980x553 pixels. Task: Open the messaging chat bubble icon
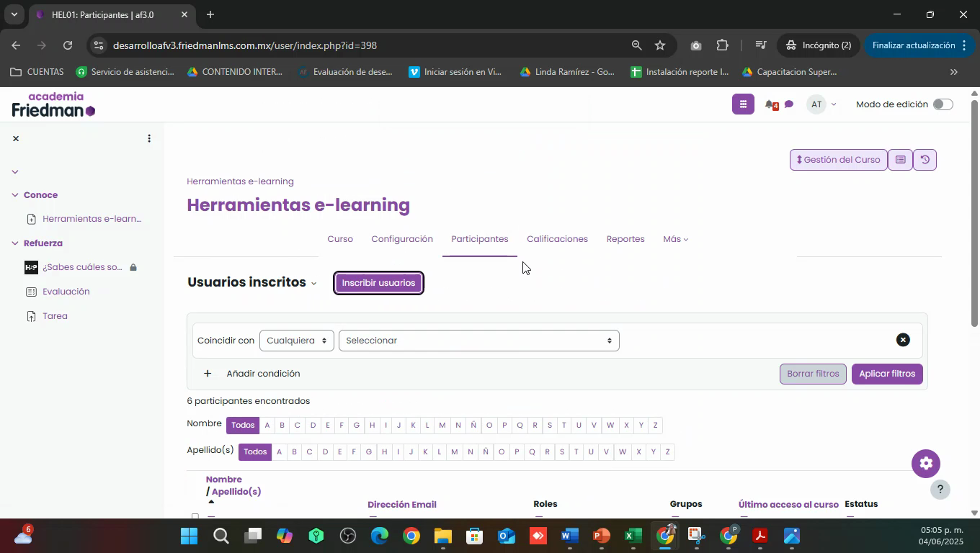[x=789, y=105]
